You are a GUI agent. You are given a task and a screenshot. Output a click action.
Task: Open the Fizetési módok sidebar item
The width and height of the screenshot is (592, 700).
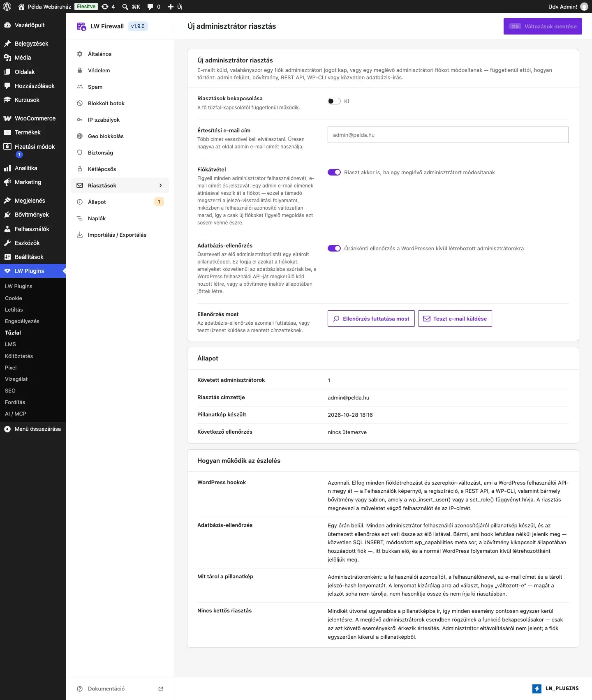[x=33, y=150]
